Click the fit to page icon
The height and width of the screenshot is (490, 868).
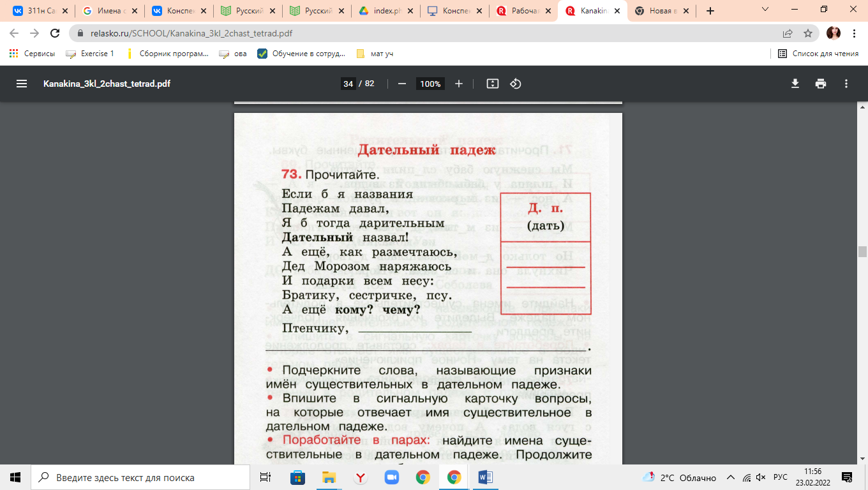(x=492, y=84)
